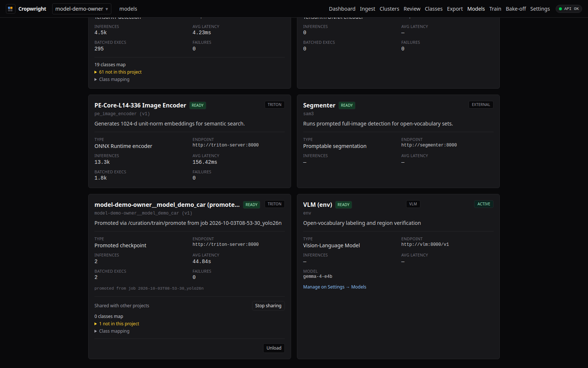588x368 pixels.
Task: Open the Ingest page
Action: (367, 9)
